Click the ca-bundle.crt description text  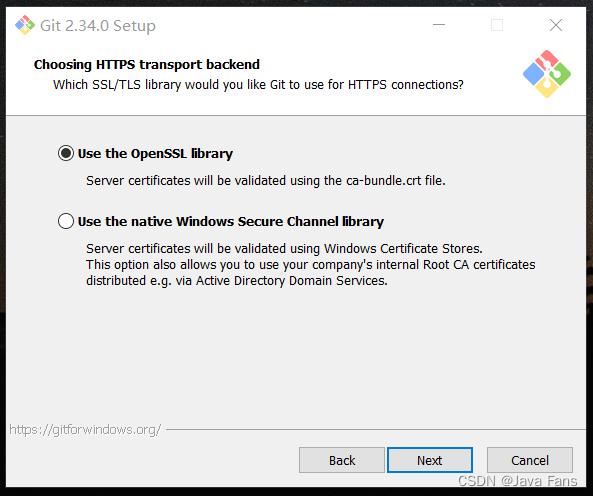pos(266,181)
